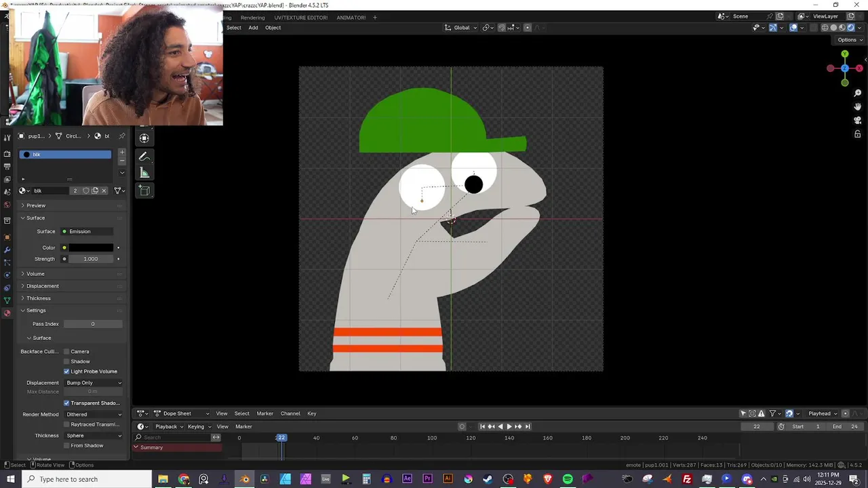Image resolution: width=868 pixels, height=488 pixels.
Task: Play animation in reverse
Action: tap(500, 426)
